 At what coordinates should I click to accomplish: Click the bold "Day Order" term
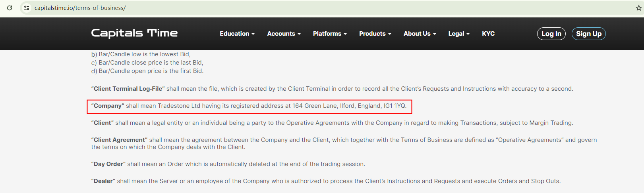coord(108,164)
